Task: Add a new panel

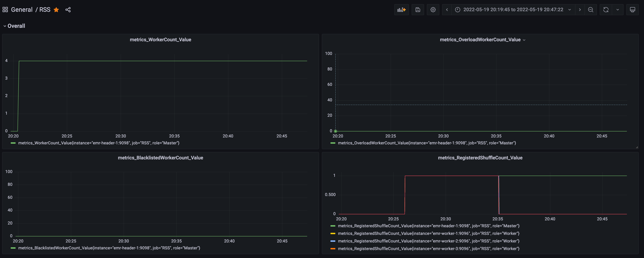Action: 401,10
